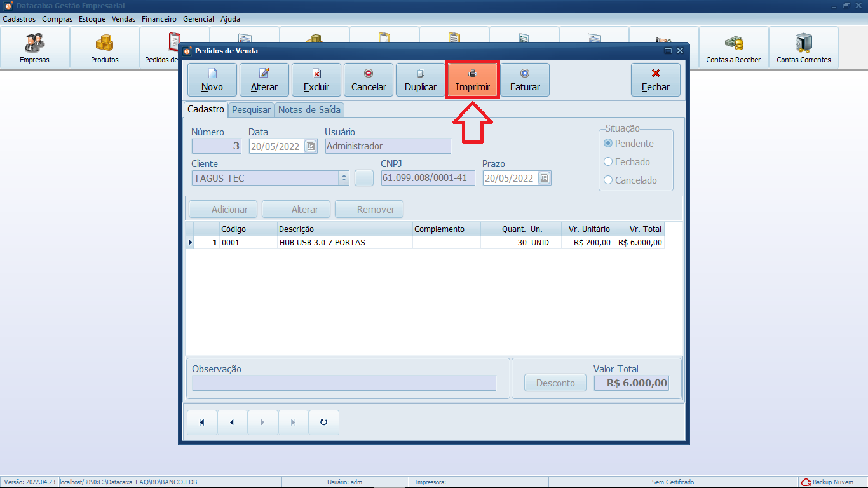Expand the Cliente dropdown

(x=344, y=179)
